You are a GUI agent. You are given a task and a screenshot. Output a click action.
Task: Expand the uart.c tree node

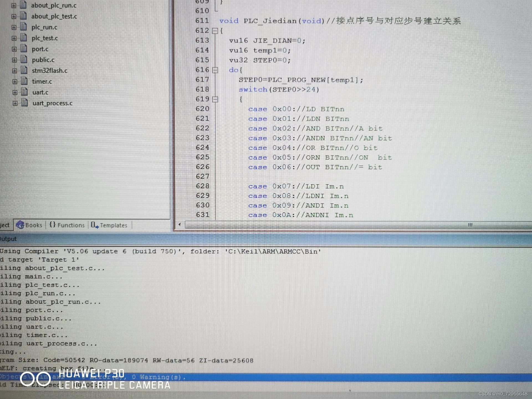pyautogui.click(x=15, y=92)
